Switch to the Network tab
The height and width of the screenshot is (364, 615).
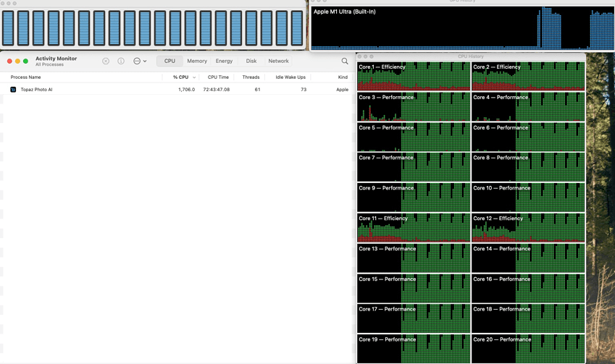[278, 61]
